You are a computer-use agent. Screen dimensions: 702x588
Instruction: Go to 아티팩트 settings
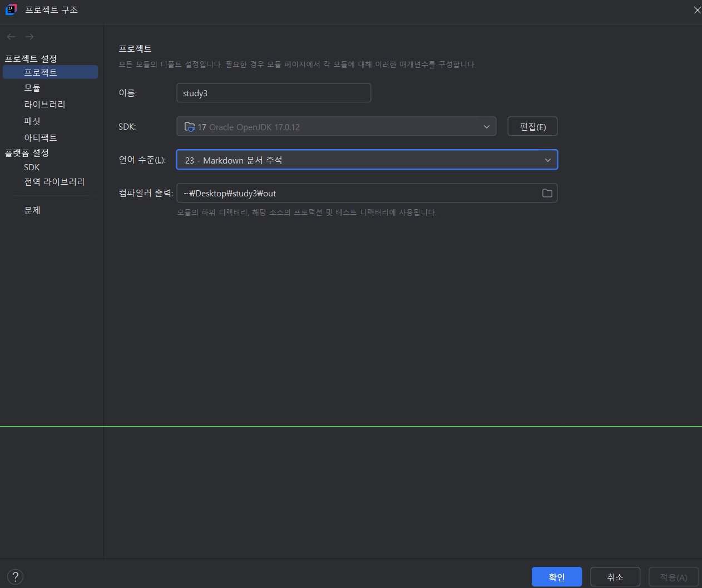(x=41, y=137)
